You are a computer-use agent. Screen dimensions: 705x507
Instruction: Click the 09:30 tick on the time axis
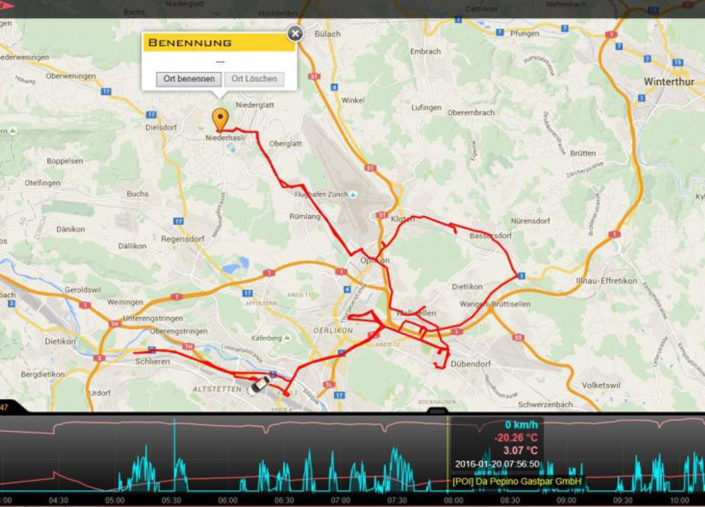click(623, 500)
